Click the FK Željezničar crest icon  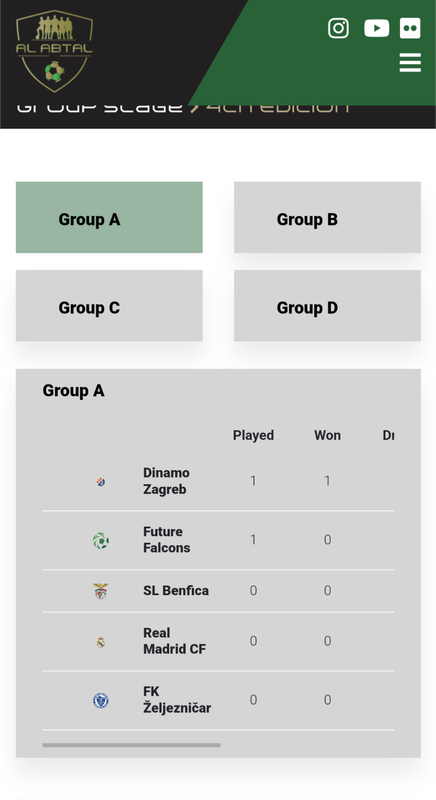(101, 701)
